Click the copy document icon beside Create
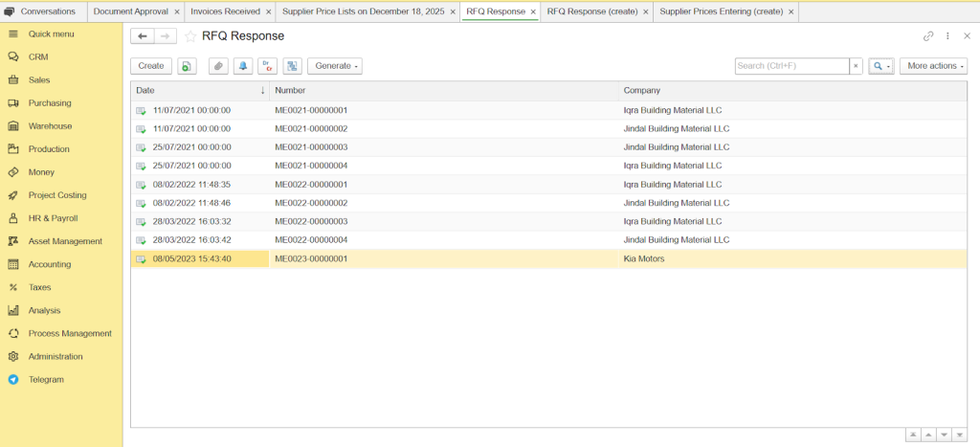The width and height of the screenshot is (980, 447). pos(188,66)
